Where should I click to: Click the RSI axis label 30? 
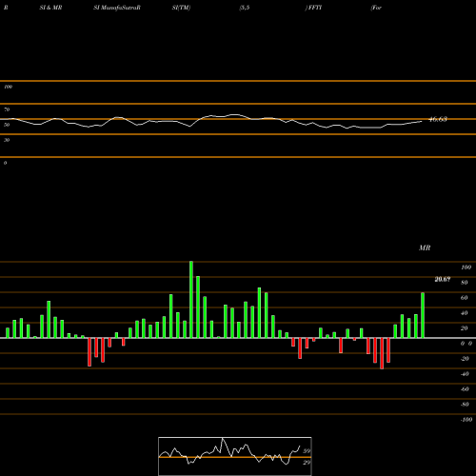tap(7, 140)
